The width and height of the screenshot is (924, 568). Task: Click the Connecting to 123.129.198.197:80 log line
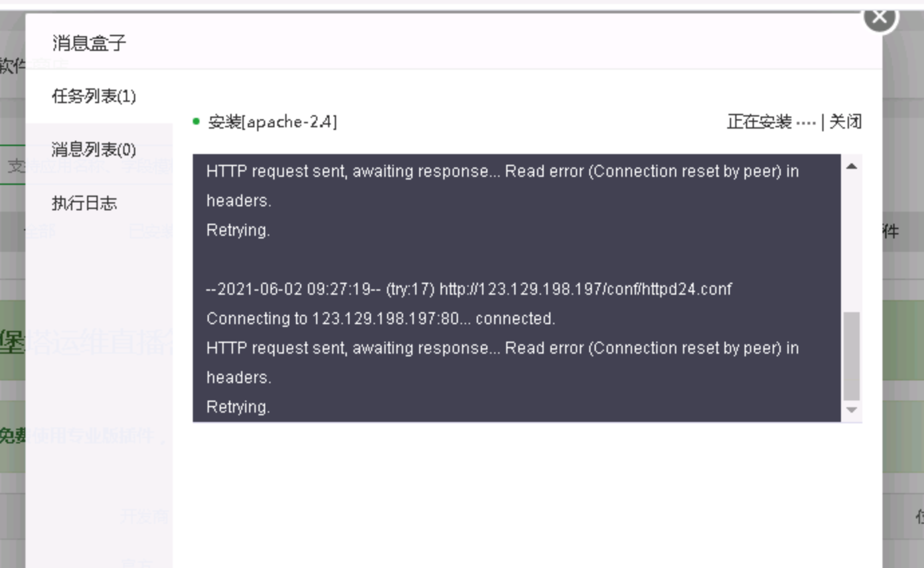point(381,319)
